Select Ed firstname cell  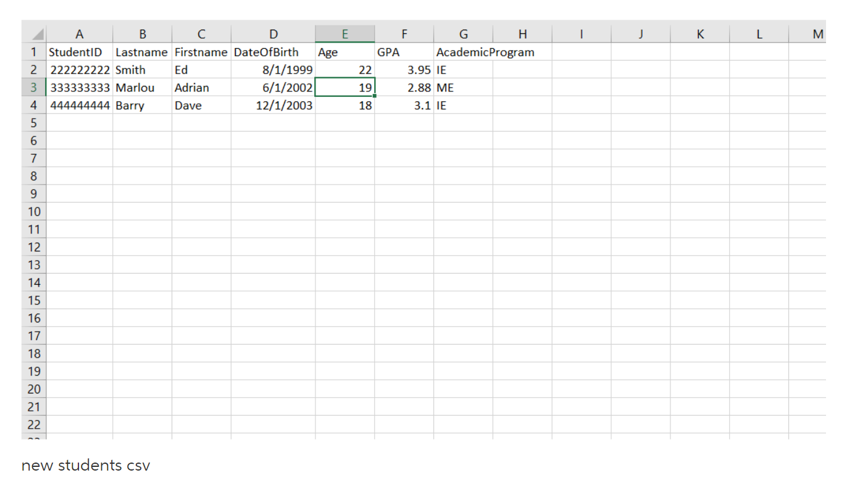(x=202, y=70)
